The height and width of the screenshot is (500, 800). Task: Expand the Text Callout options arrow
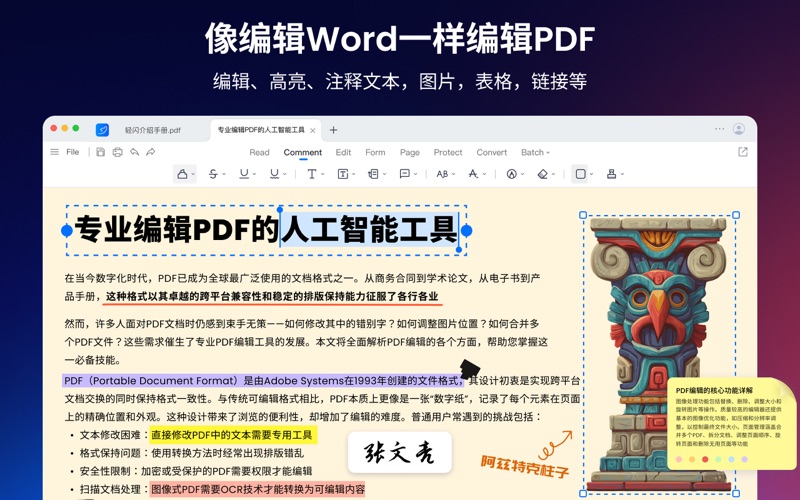click(x=384, y=174)
